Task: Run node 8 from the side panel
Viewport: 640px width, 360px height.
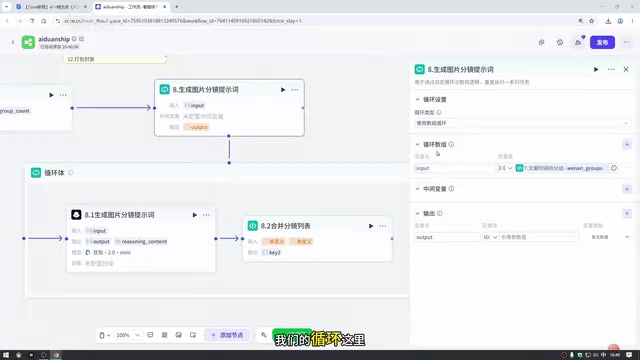Action: click(596, 69)
